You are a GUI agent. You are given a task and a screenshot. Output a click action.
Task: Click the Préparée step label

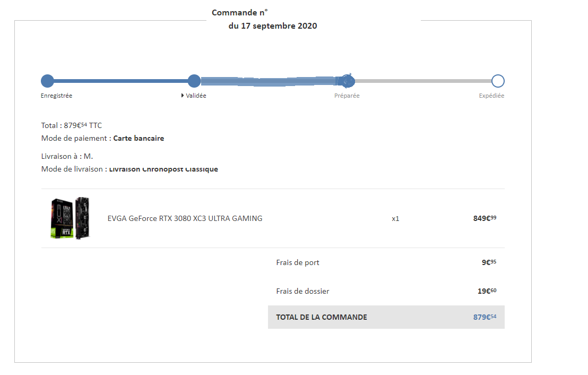coord(347,96)
